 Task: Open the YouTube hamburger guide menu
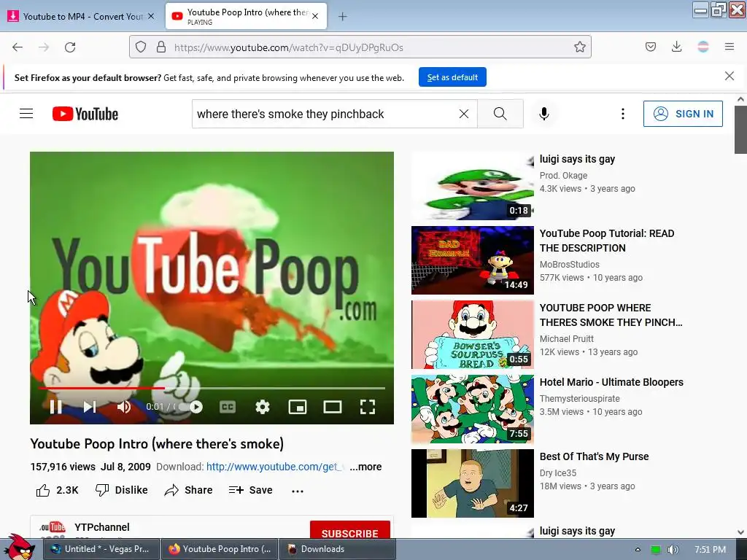click(x=26, y=114)
